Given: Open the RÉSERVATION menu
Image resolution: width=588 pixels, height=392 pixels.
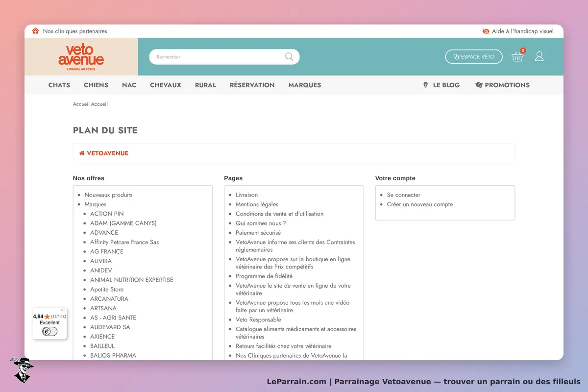Looking at the screenshot, I should coord(252,85).
